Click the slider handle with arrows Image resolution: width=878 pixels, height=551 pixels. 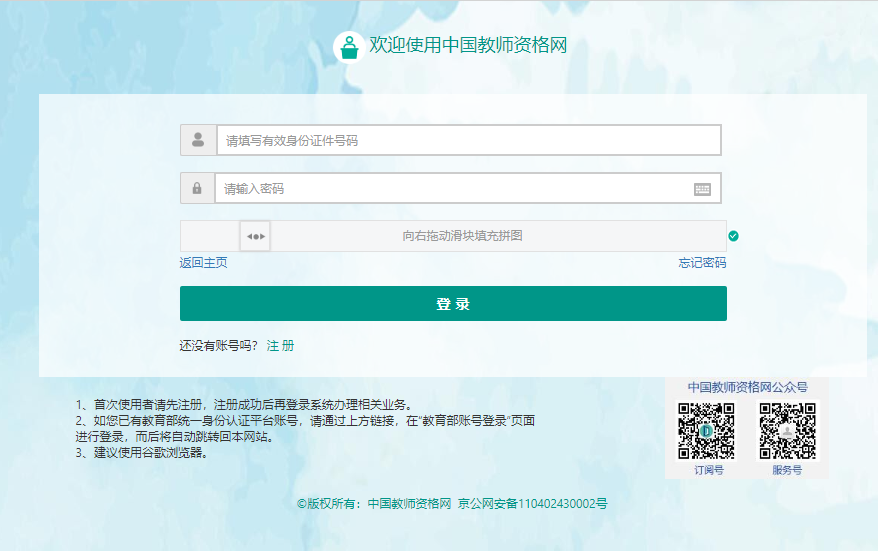255,236
